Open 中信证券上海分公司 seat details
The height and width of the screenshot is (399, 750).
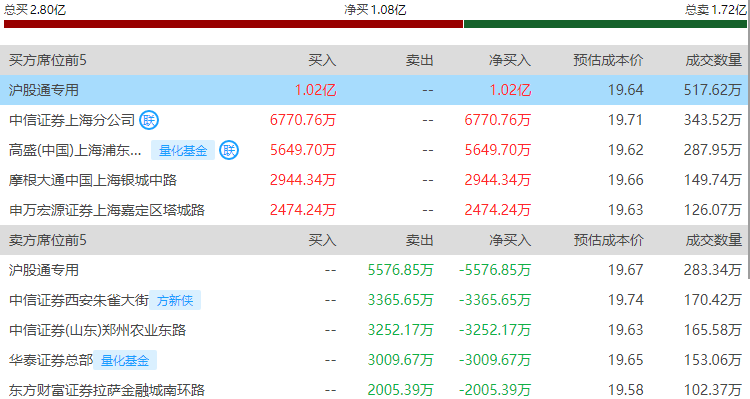pyautogui.click(x=72, y=120)
